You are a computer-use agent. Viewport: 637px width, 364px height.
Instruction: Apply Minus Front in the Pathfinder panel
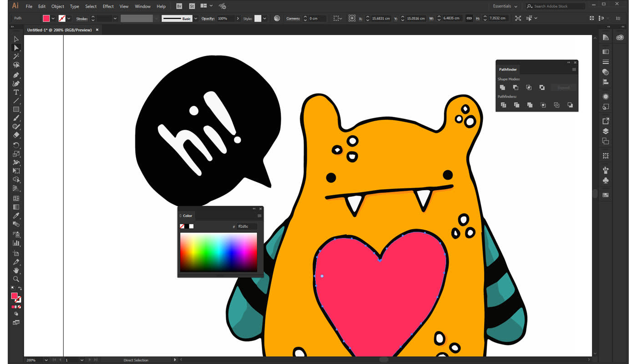coord(516,87)
